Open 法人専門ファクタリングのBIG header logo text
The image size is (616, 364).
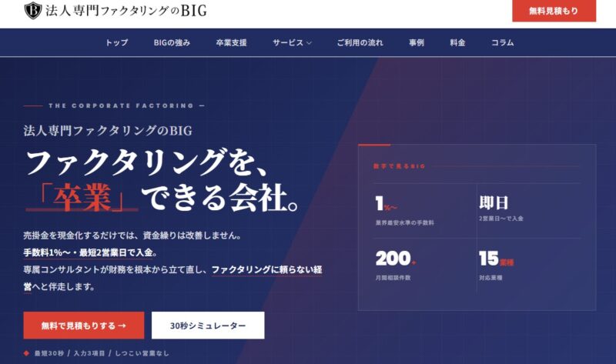pos(126,11)
